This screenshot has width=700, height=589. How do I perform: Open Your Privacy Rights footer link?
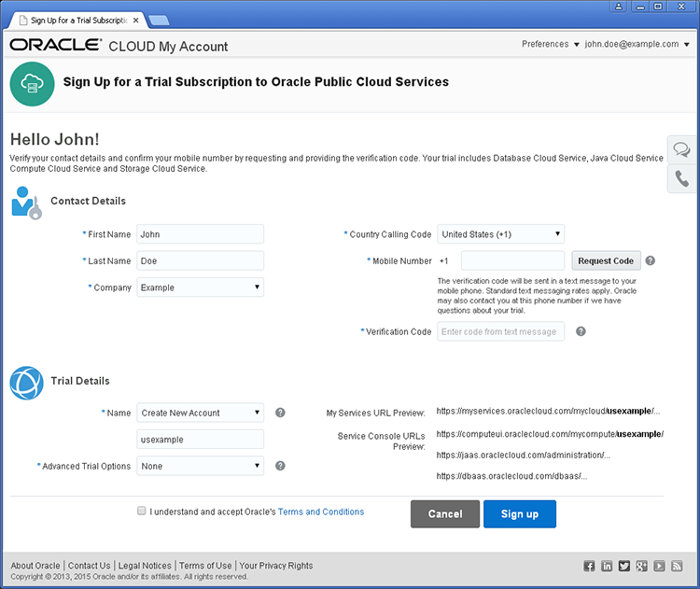(x=276, y=566)
